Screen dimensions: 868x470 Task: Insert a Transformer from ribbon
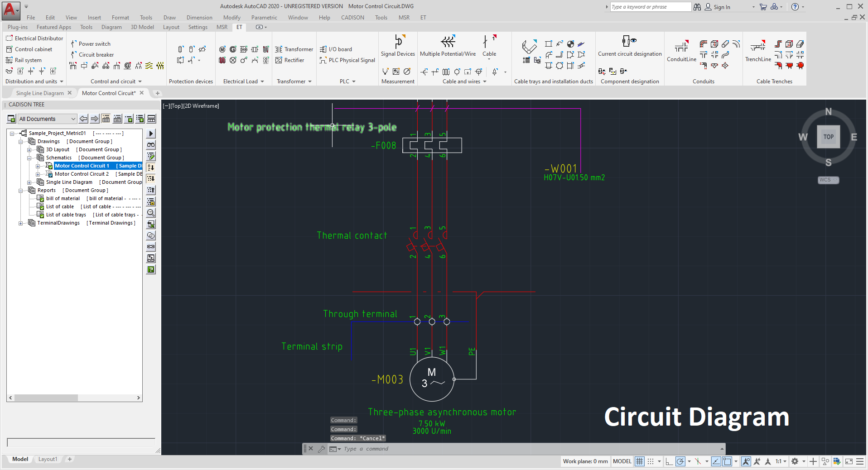[x=294, y=49]
